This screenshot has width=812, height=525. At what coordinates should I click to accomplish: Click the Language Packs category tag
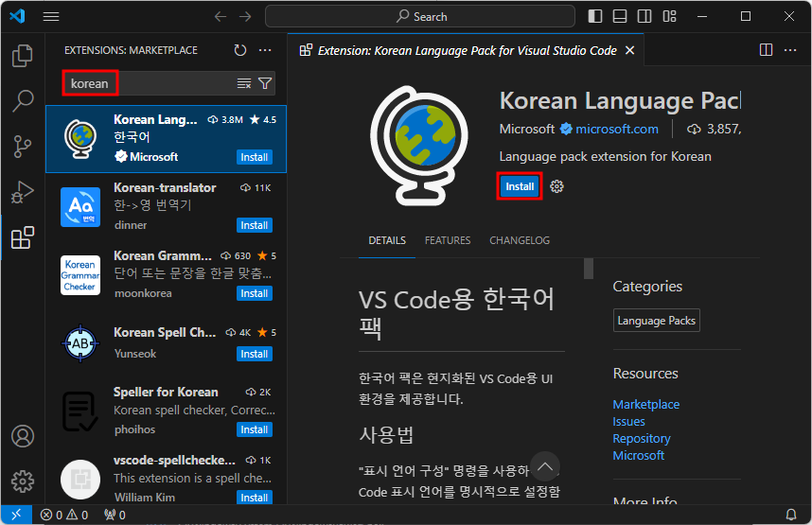pos(657,321)
